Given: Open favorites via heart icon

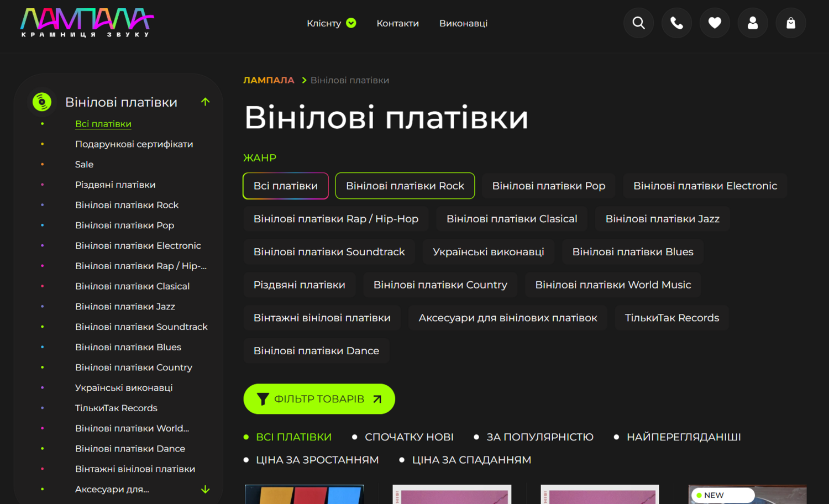Looking at the screenshot, I should coord(715,23).
